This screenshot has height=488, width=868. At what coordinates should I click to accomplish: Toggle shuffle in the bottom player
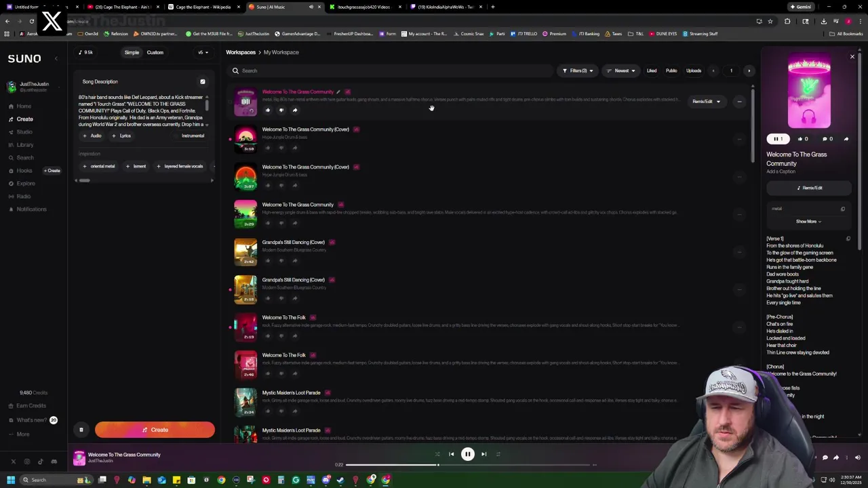coord(437,454)
